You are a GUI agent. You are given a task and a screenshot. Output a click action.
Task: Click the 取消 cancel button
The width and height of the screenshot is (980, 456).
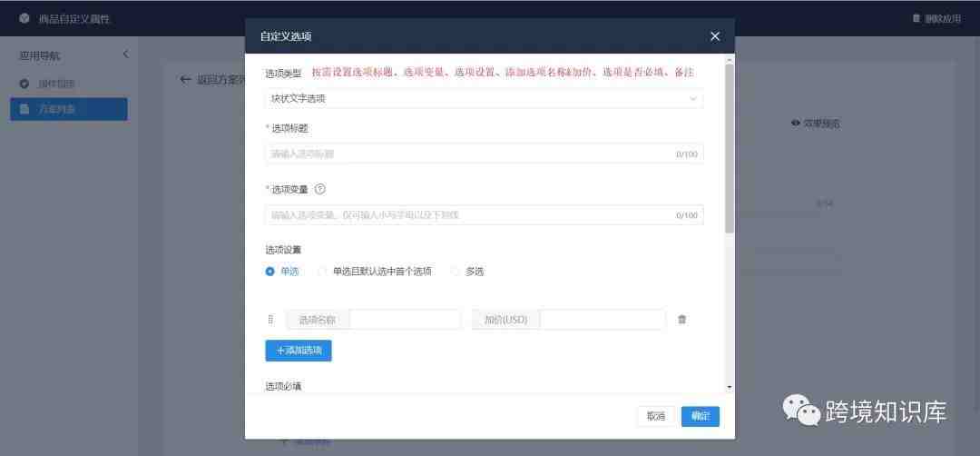(x=656, y=417)
